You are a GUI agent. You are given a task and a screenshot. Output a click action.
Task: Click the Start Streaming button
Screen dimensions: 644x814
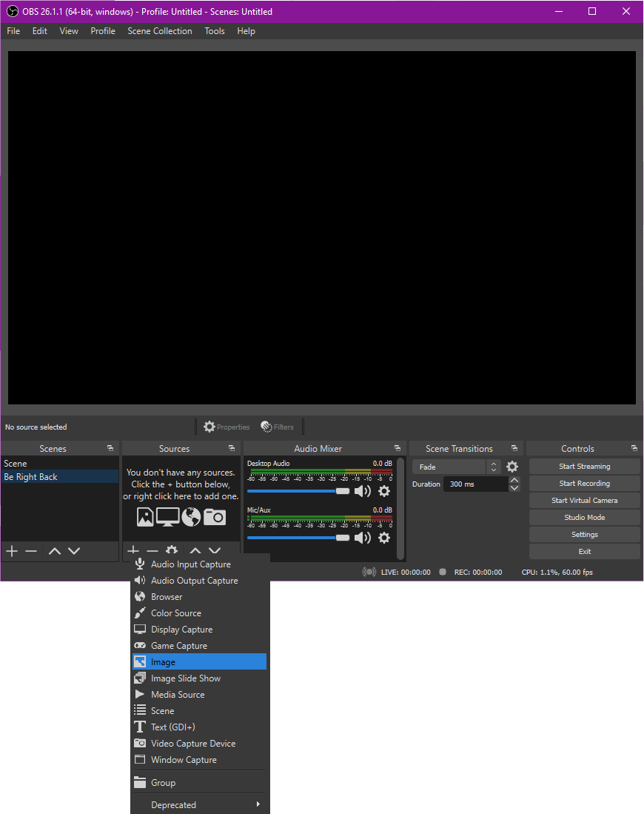pyautogui.click(x=584, y=466)
